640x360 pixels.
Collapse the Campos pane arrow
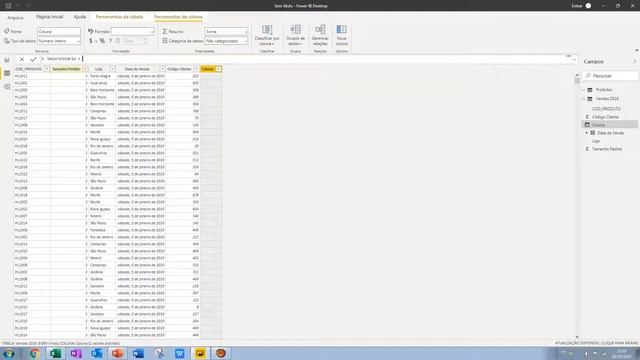point(635,61)
